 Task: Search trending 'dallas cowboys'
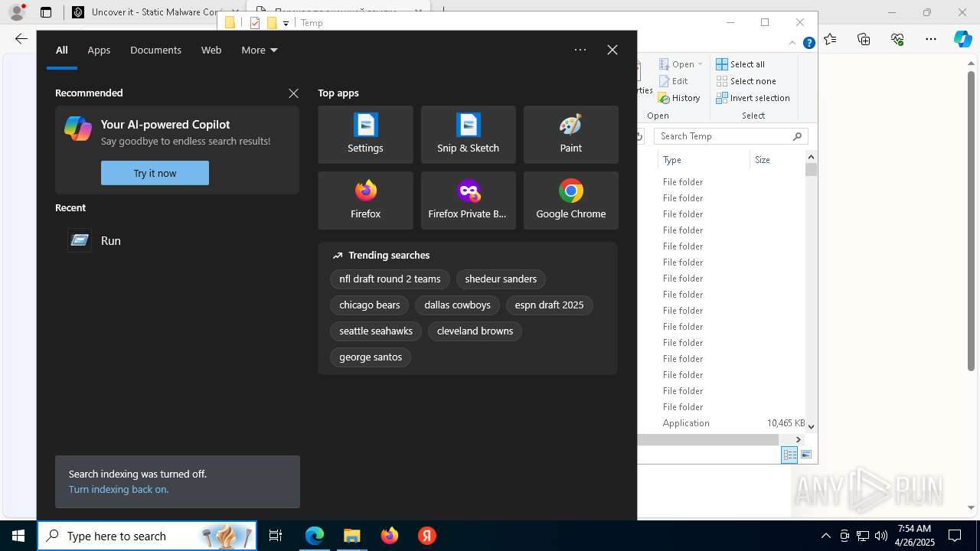click(x=457, y=305)
